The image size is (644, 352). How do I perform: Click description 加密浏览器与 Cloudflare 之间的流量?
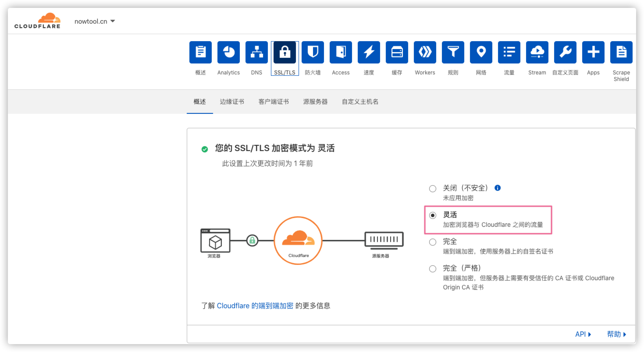(x=493, y=225)
